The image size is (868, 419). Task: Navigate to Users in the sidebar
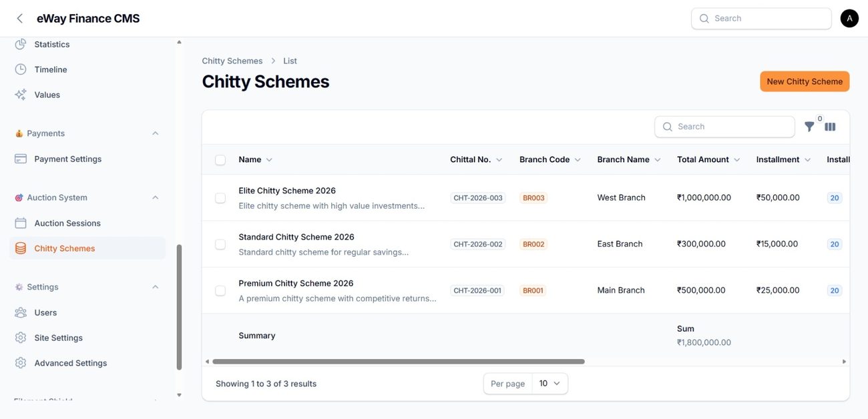coord(45,312)
